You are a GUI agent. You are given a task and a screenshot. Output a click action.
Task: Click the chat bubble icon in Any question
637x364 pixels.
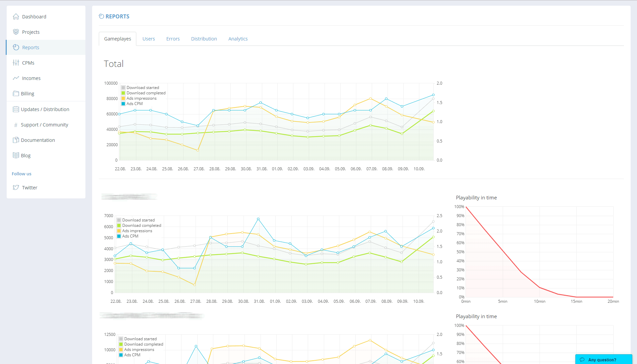(x=582, y=360)
